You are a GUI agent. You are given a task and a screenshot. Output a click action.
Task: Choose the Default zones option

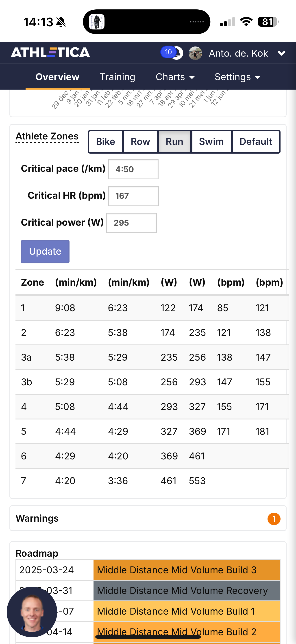click(x=256, y=141)
